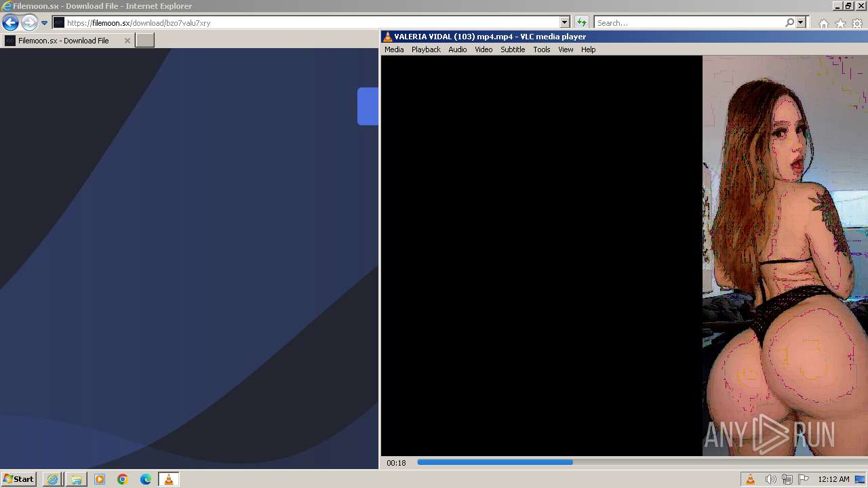Switch to VLC taskbar button
Viewport: 868px width, 488px height.
(x=169, y=479)
